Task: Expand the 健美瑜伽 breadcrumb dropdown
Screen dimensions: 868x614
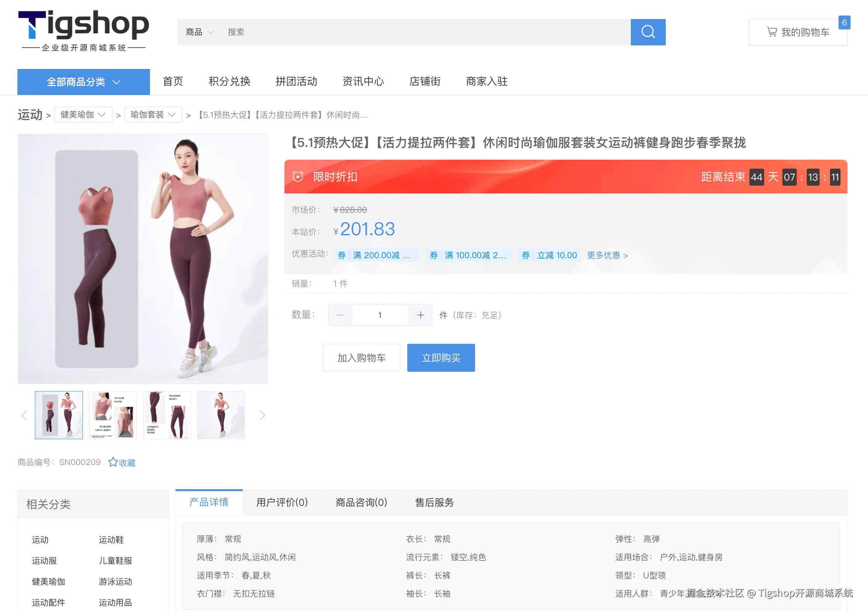Action: (x=83, y=115)
